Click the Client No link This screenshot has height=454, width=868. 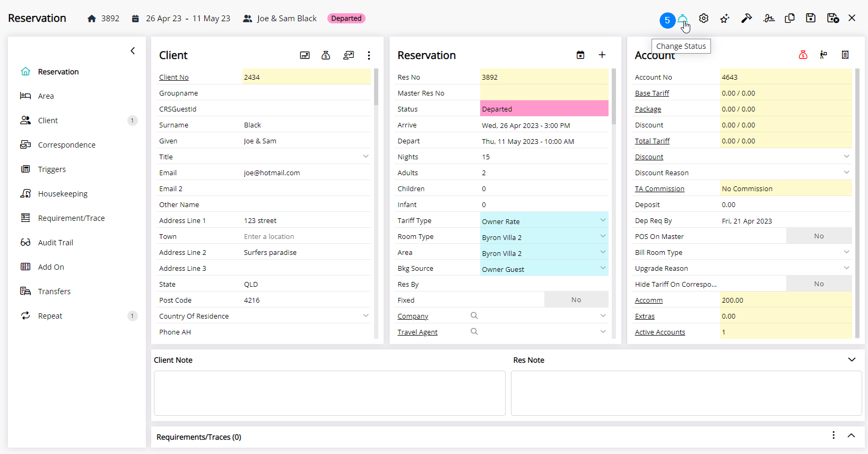coord(173,78)
